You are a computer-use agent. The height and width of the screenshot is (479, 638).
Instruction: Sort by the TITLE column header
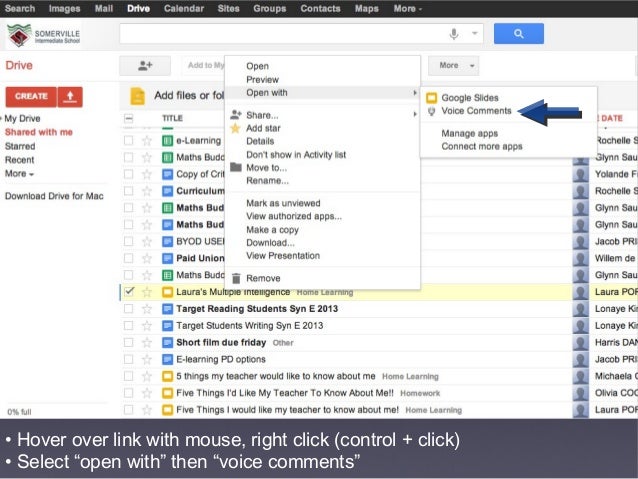point(173,118)
